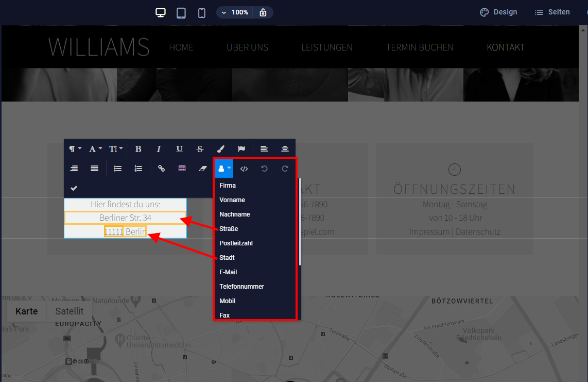Open the KONTAKT navigation link
This screenshot has height=382, width=588.
pyautogui.click(x=506, y=47)
